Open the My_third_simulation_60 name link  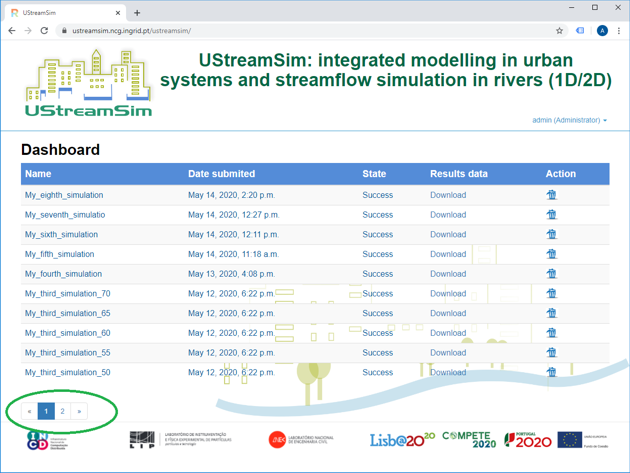pyautogui.click(x=68, y=333)
